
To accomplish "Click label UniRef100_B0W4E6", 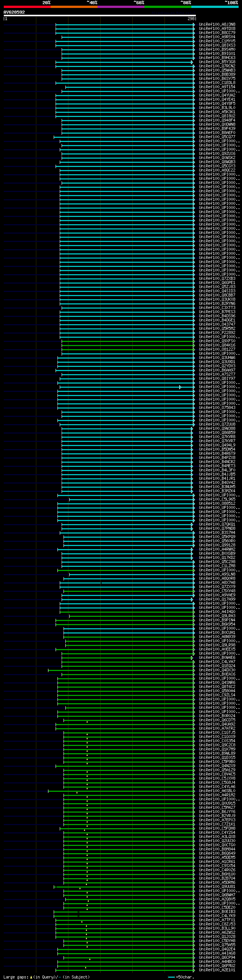I will coord(217,658).
